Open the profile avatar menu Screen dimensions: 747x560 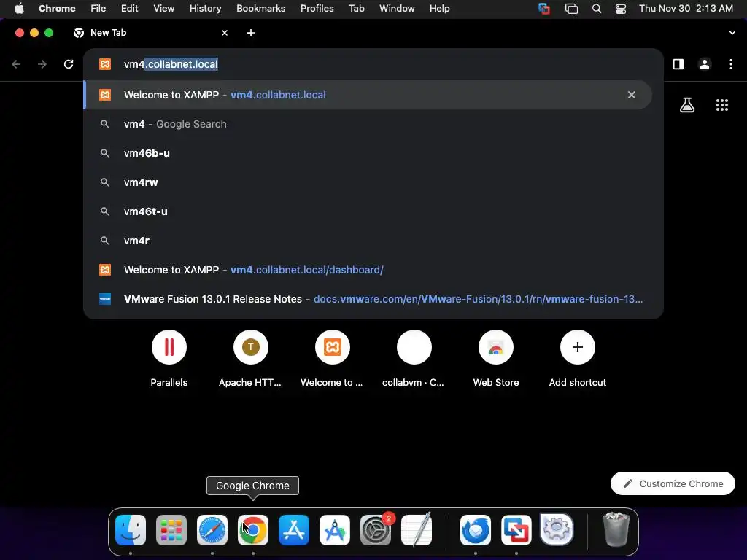pyautogui.click(x=705, y=64)
